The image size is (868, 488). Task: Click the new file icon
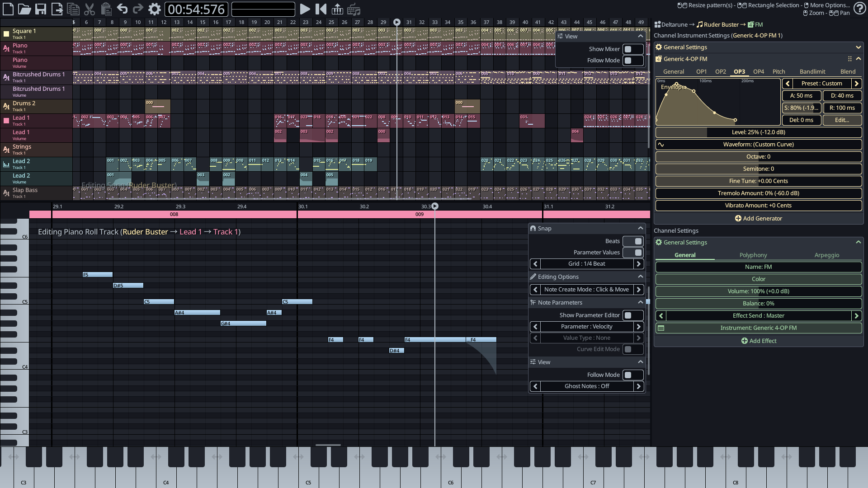[8, 9]
